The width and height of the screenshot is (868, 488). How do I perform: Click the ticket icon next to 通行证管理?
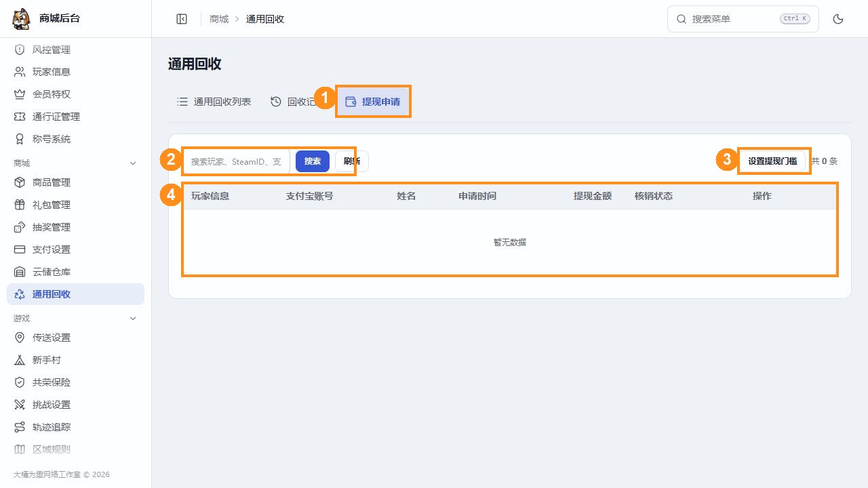point(20,117)
